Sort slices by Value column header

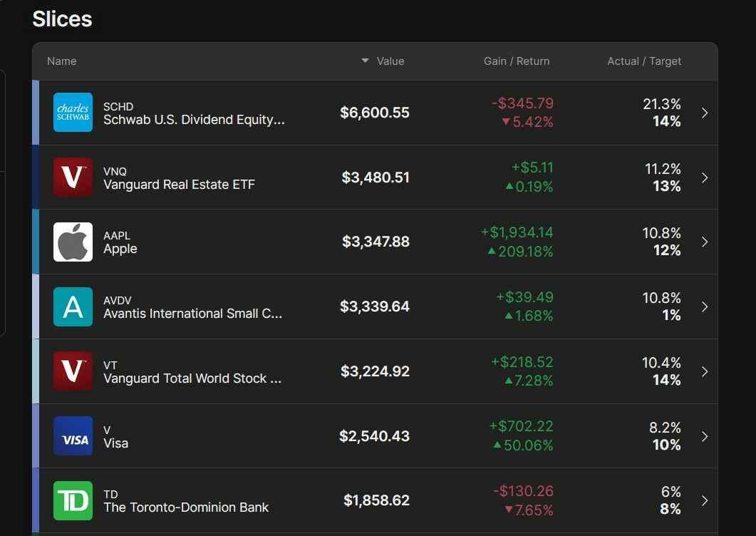[x=390, y=61]
